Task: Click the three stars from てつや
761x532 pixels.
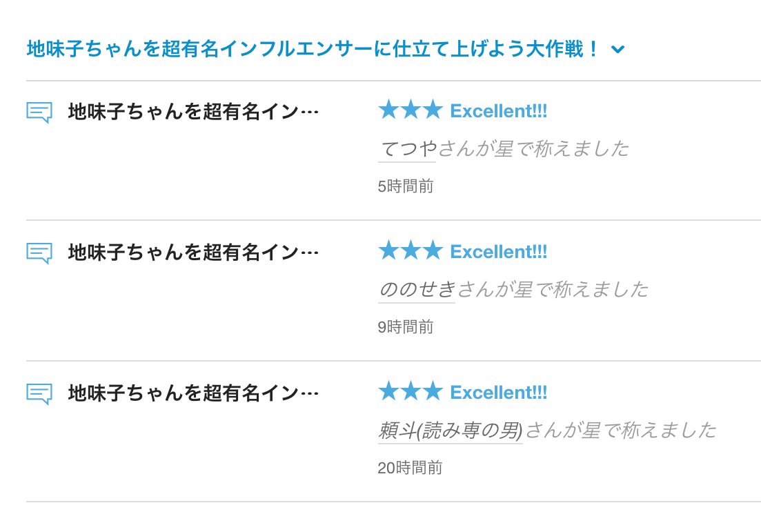Action: pos(410,110)
